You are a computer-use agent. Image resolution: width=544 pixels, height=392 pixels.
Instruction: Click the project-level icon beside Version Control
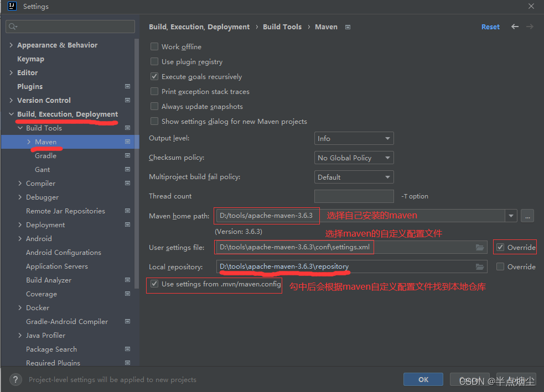click(128, 100)
